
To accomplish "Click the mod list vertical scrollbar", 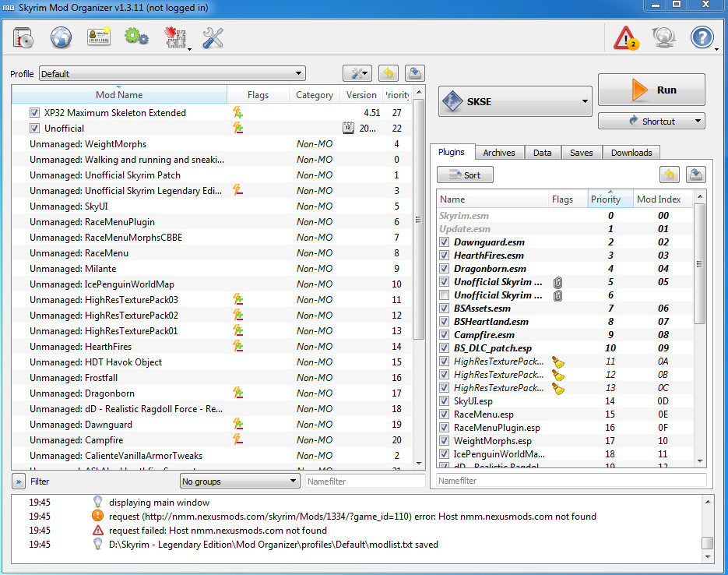I will click(x=418, y=219).
